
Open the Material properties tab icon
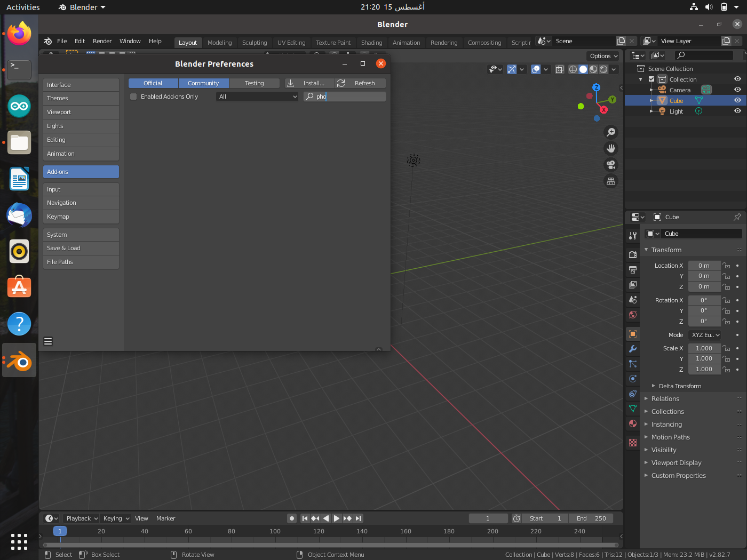pos(633,423)
